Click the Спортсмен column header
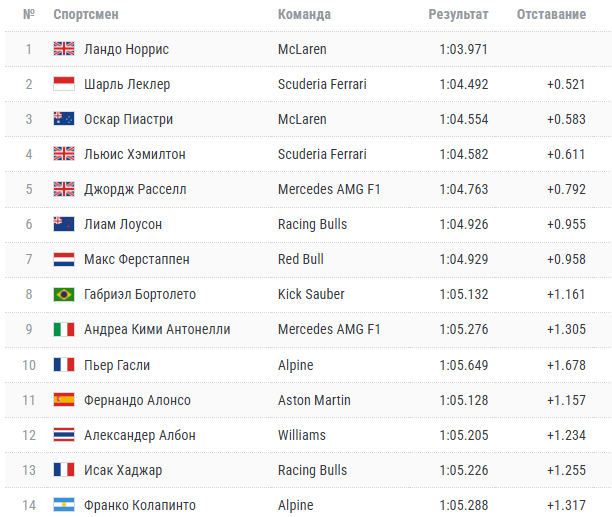This screenshot has width=612, height=517. tap(86, 14)
